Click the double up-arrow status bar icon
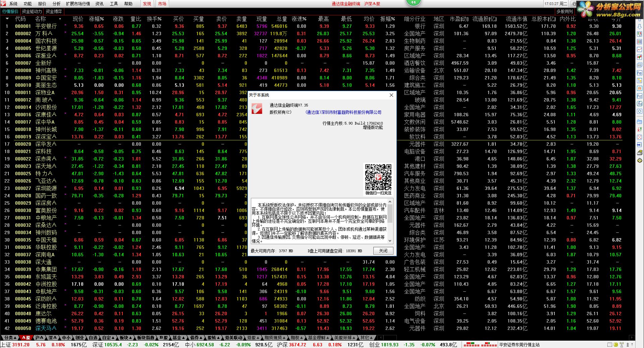This screenshot has width=644, height=348. (628, 345)
